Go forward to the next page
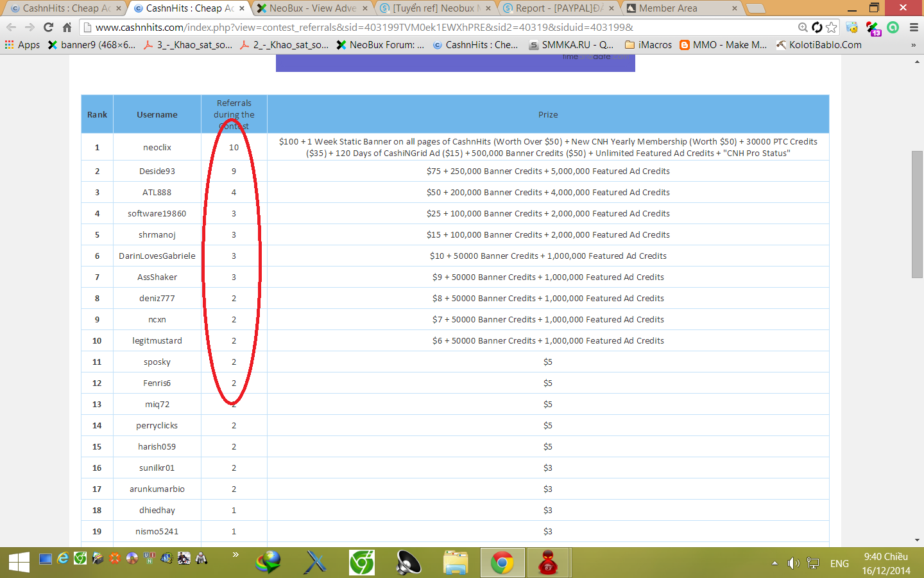Image resolution: width=924 pixels, height=578 pixels. pyautogui.click(x=30, y=27)
